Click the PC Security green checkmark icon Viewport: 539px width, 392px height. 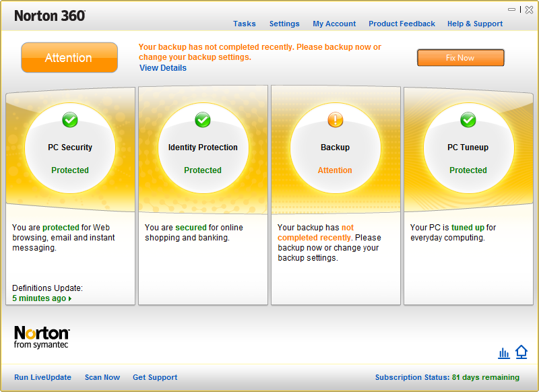click(x=70, y=120)
